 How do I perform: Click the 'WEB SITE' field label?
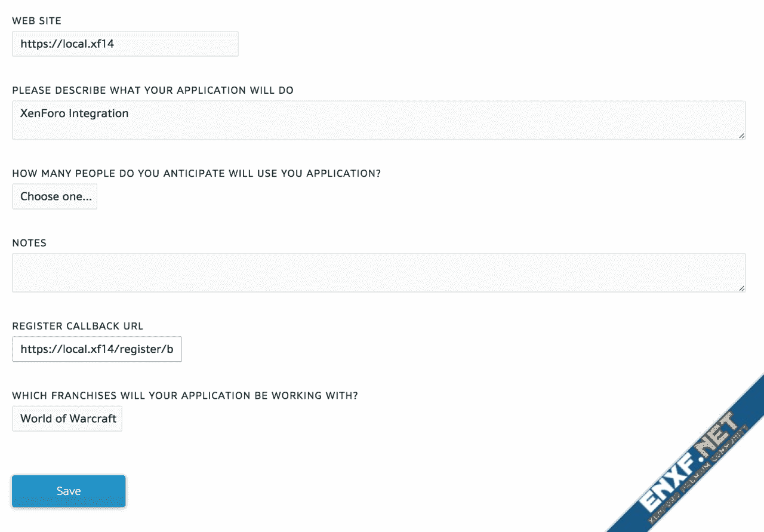pos(36,21)
